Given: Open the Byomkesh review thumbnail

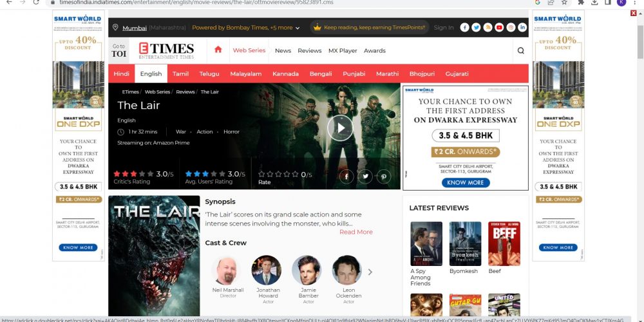Looking at the screenshot, I should (465, 243).
